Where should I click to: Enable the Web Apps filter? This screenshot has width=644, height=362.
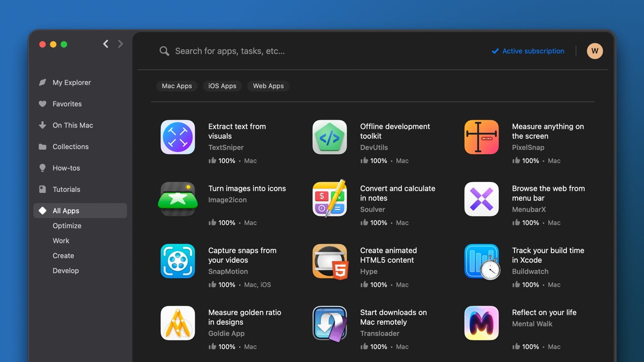point(268,86)
